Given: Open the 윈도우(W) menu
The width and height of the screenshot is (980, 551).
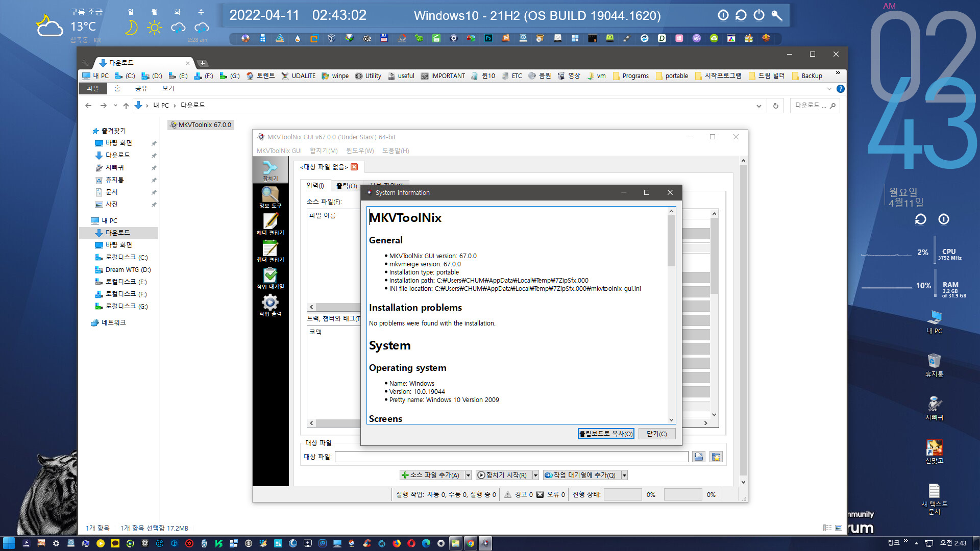Looking at the screenshot, I should 360,151.
